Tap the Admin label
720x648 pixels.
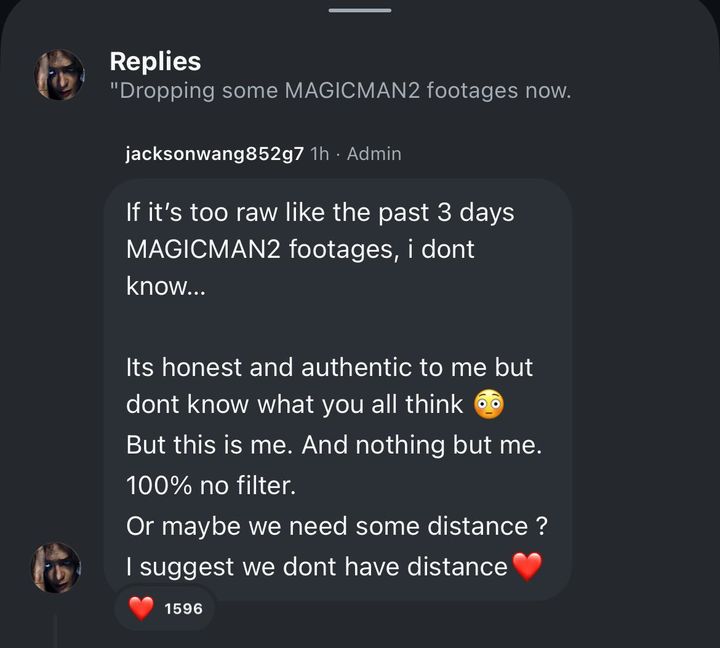coord(373,154)
